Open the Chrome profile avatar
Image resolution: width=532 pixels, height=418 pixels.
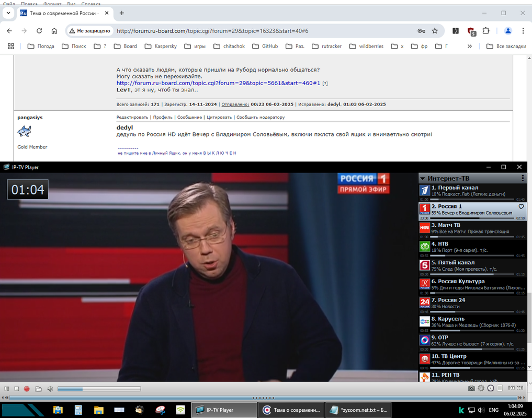[x=508, y=31]
